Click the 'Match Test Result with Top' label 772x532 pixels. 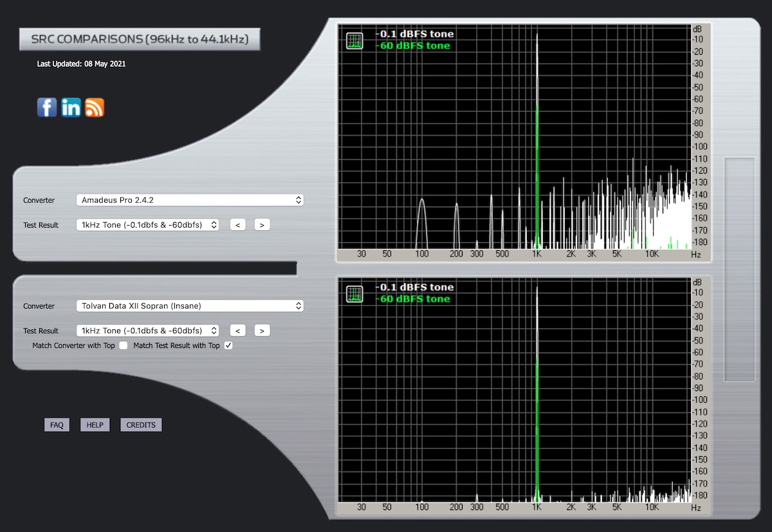[176, 346]
